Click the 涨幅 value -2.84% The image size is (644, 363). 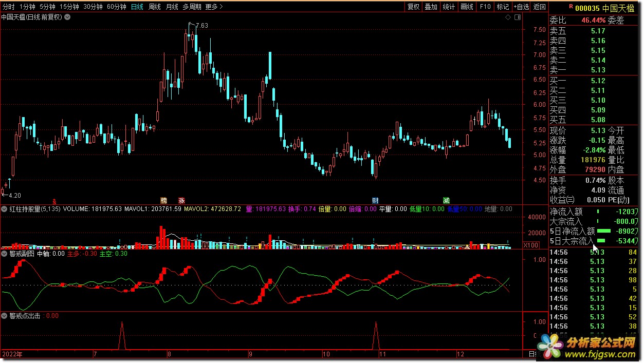pos(593,150)
